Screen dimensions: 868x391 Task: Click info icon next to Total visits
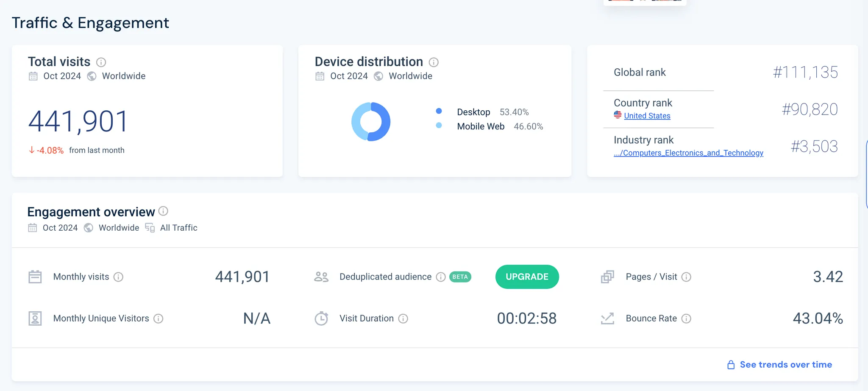pos(101,62)
